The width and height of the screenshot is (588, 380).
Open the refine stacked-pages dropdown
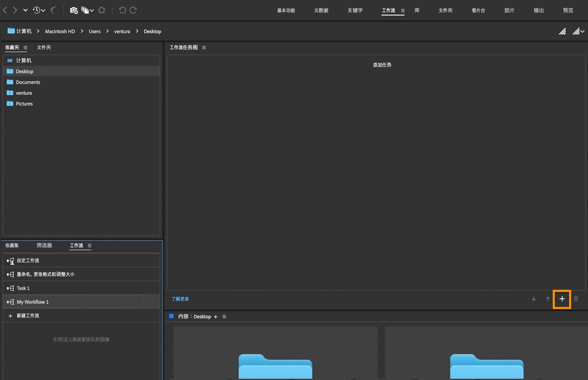[87, 10]
